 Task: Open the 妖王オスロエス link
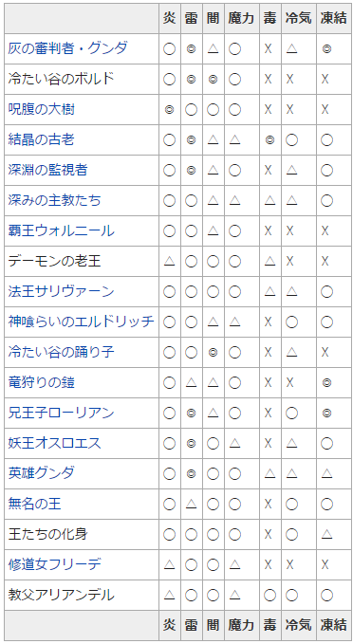point(54,443)
